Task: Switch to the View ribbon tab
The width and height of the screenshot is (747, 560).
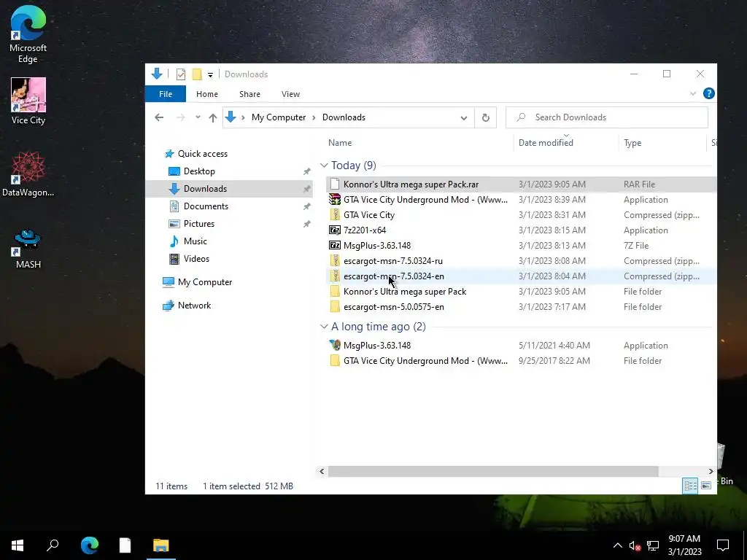Action: (290, 94)
